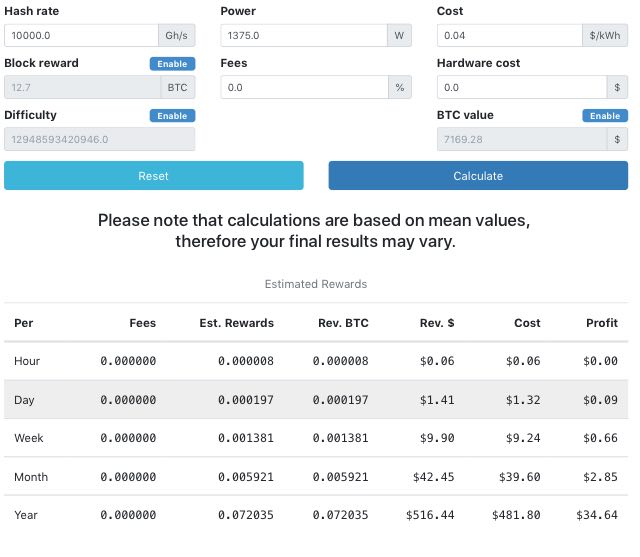Click the Per column header
The width and height of the screenshot is (640, 557).
(24, 323)
